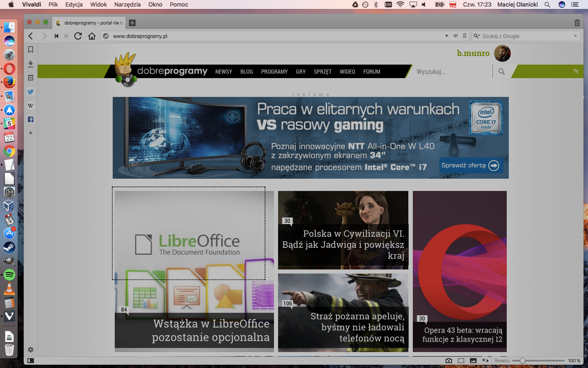Open the SPRZĘT section

tap(323, 72)
